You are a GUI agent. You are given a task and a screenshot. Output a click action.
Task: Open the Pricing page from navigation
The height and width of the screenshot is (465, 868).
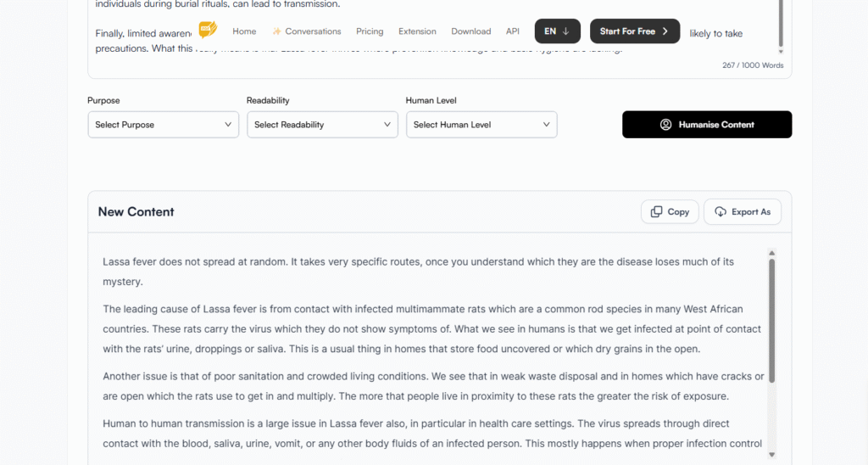(x=370, y=31)
